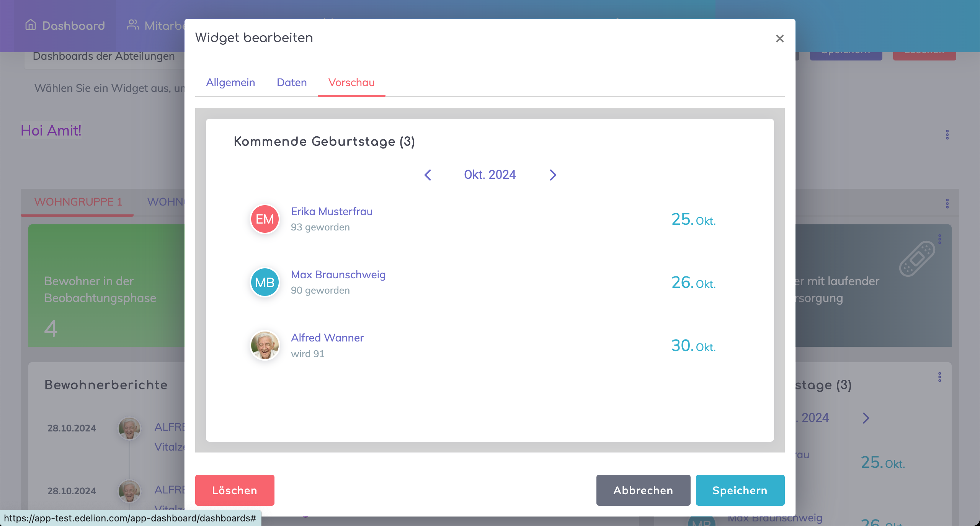Open Max Braunschweig's name link
Screen dimensions: 980x526
point(338,274)
